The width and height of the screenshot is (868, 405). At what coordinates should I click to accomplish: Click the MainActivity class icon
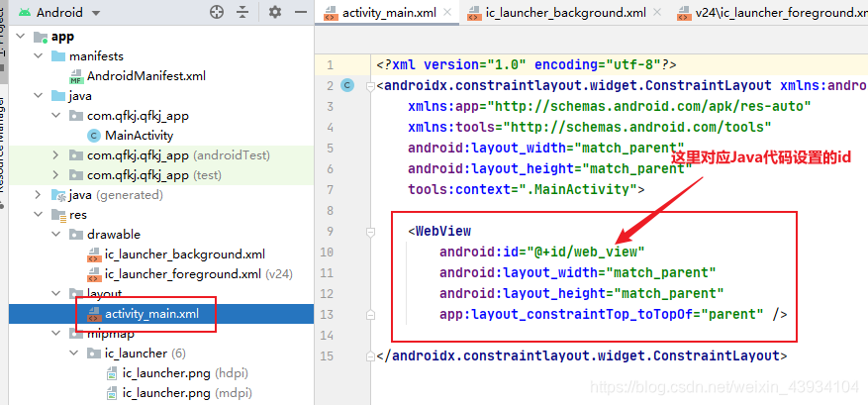(x=94, y=136)
